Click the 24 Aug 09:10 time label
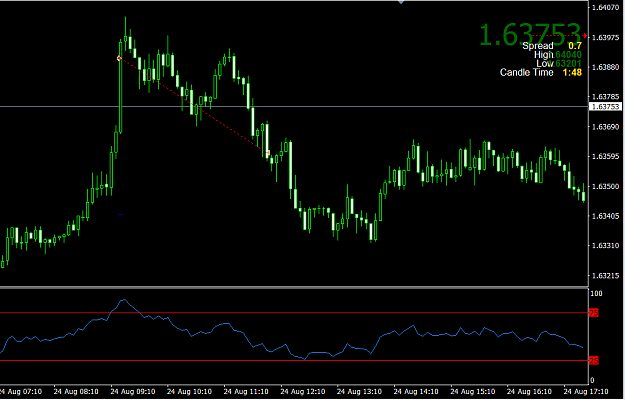The image size is (625, 400). 133,392
